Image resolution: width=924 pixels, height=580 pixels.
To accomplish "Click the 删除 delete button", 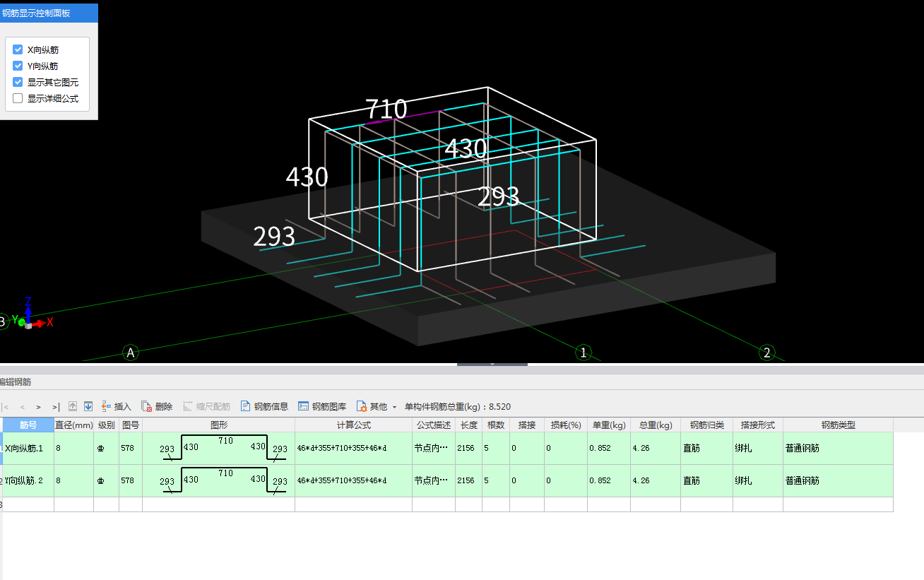I will [x=157, y=406].
